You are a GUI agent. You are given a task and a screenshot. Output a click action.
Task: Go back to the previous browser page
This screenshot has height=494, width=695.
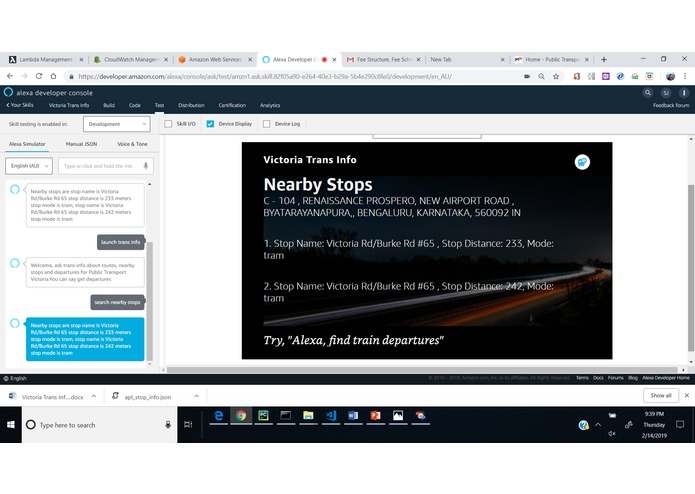[10, 76]
